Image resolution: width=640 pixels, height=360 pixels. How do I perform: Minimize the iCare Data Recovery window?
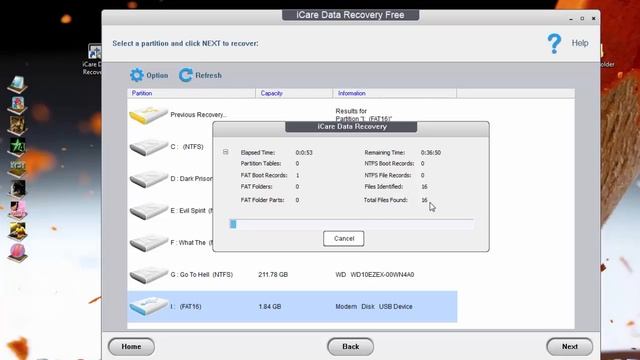(x=571, y=19)
